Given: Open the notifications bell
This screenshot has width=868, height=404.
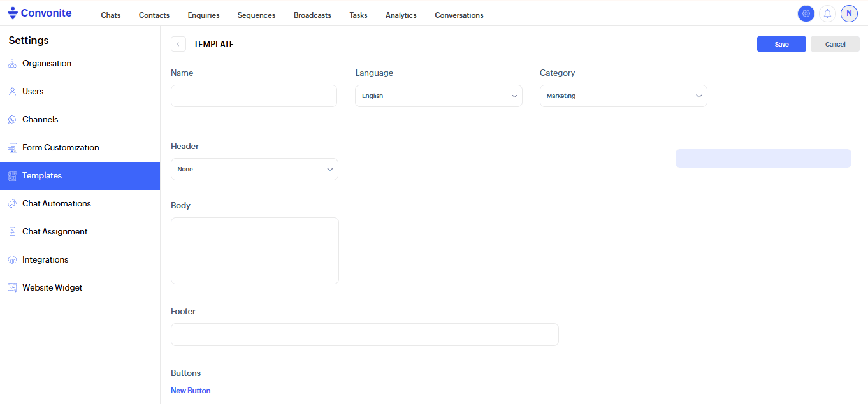Looking at the screenshot, I should 827,13.
